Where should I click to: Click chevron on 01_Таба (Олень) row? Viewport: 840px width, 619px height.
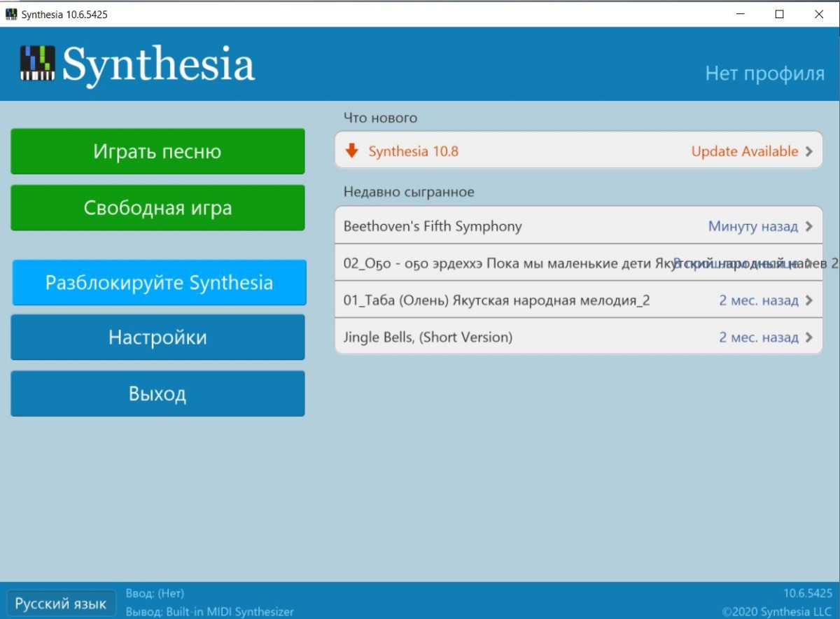(x=809, y=300)
